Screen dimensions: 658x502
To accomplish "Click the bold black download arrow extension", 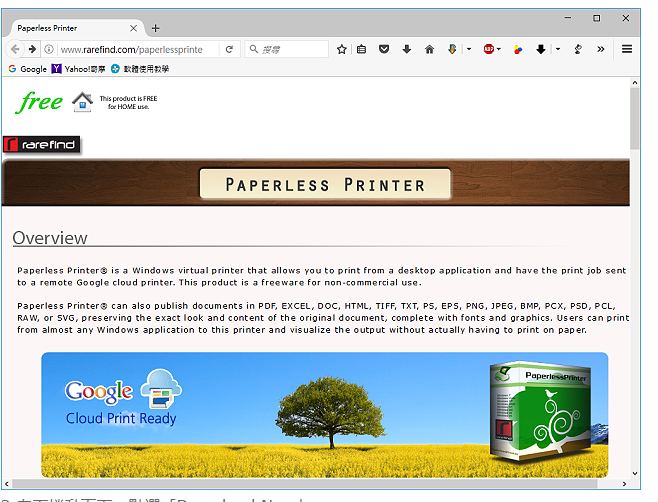I will pos(540,50).
